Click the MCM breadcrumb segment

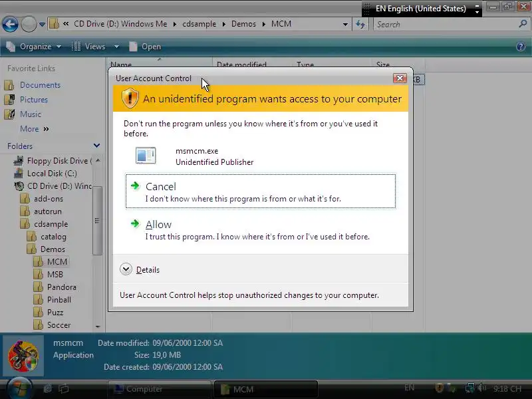[281, 24]
